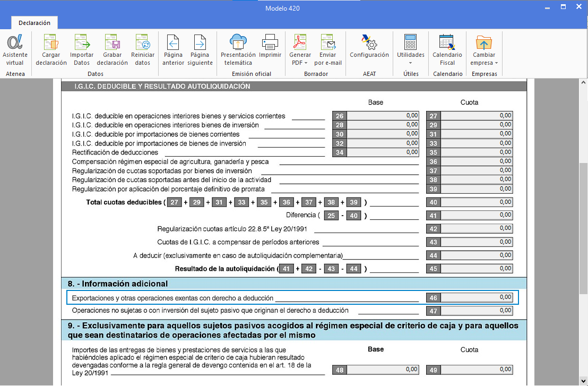The image size is (588, 386).
Task: Open the Asistente virtual Atenea
Action: (15, 50)
